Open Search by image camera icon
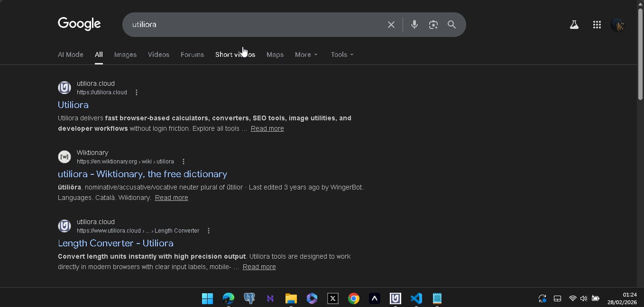644x307 pixels. click(433, 25)
